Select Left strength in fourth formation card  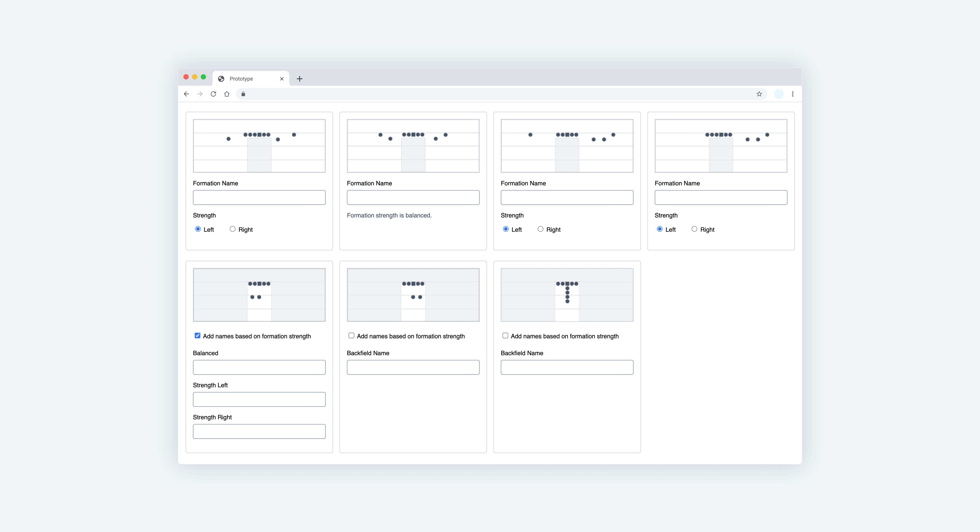[660, 229]
